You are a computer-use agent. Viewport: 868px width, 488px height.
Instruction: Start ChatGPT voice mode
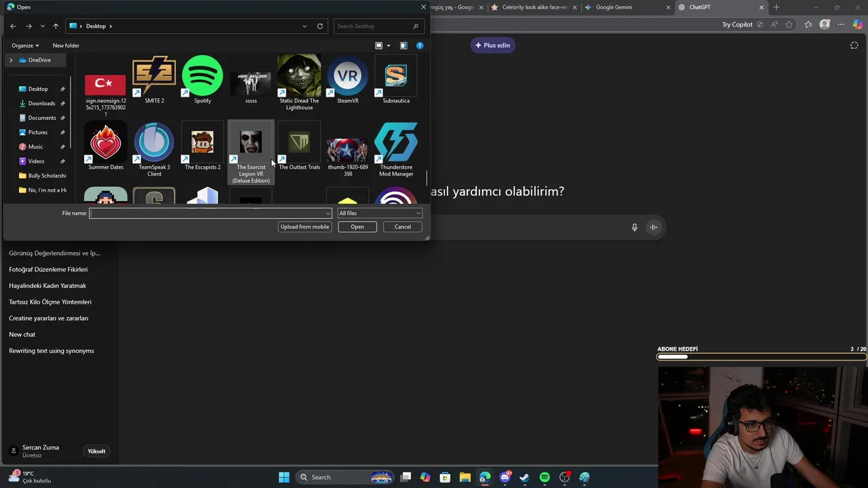tap(654, 228)
